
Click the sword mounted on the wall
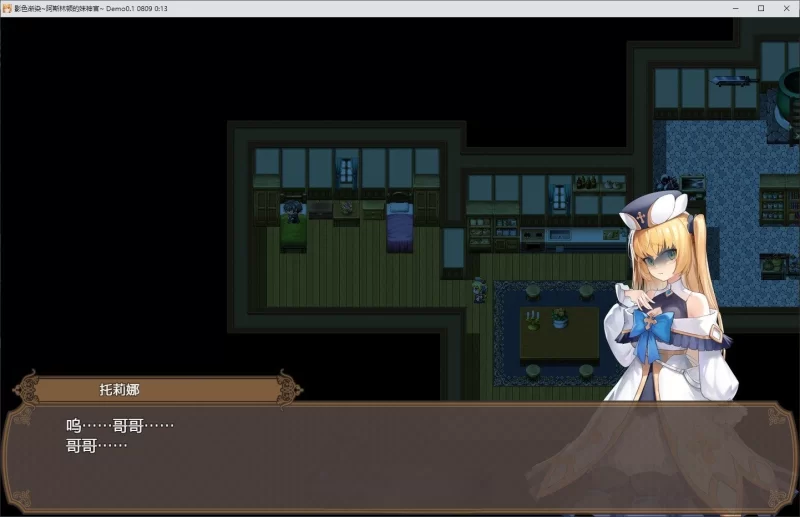pyautogui.click(x=732, y=80)
